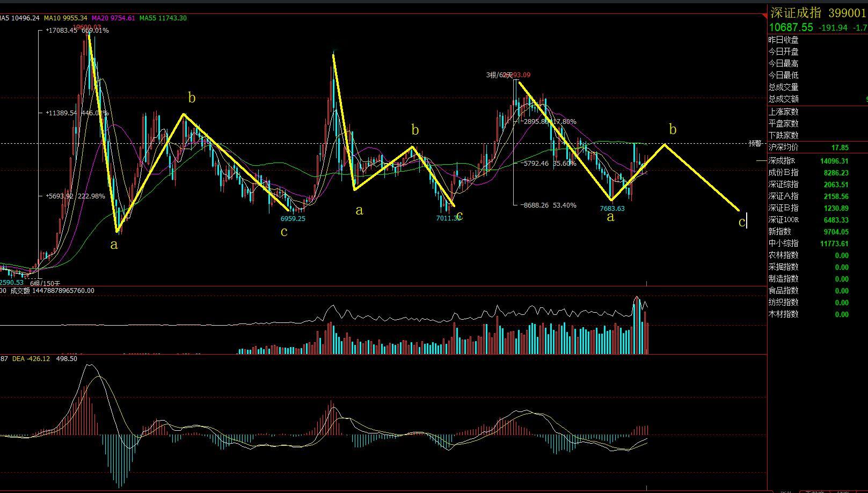868x493 pixels.
Task: Select the 沪深均价 index row
Action: (818, 148)
